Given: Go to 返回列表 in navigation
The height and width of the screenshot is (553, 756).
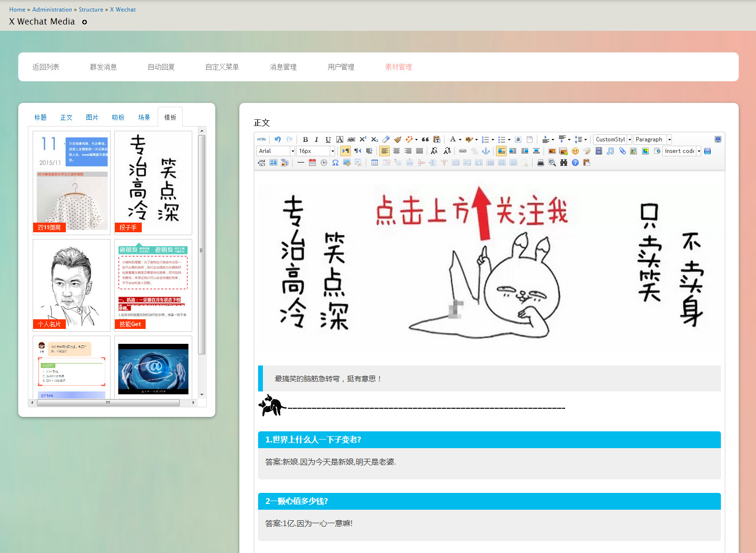Looking at the screenshot, I should pyautogui.click(x=46, y=67).
